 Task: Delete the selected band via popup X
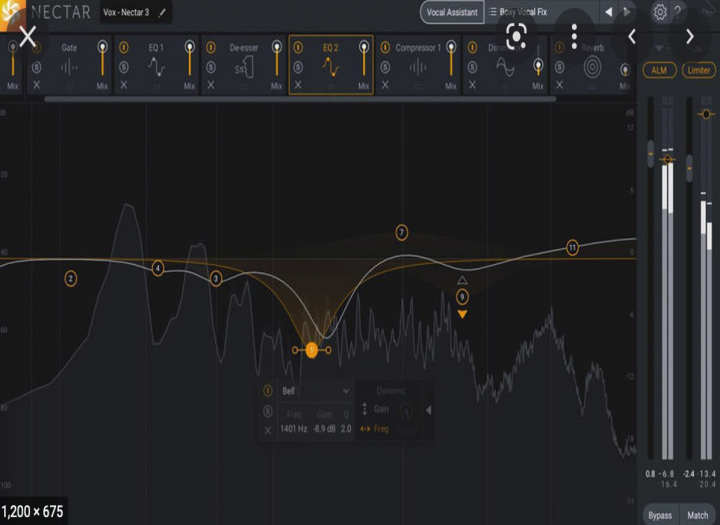tap(268, 430)
